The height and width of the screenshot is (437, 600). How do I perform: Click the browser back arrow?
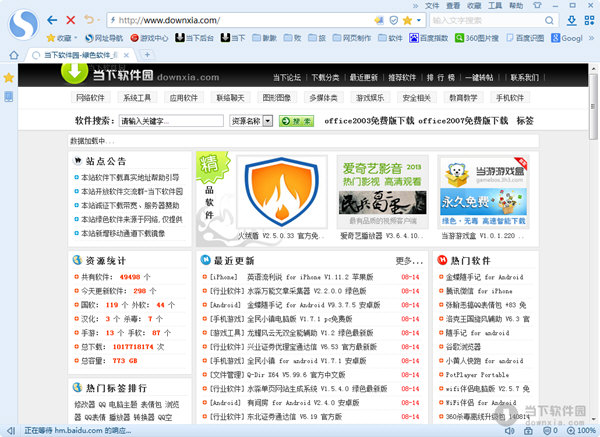point(52,20)
